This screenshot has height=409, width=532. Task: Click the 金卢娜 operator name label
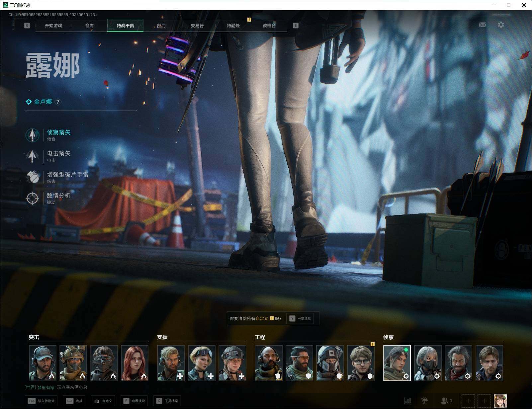(x=43, y=102)
